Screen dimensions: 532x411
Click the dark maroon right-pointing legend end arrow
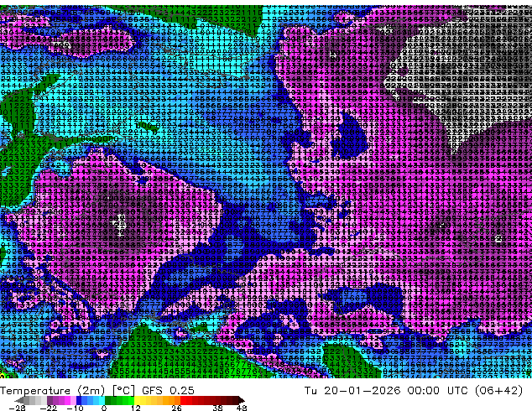click(242, 400)
